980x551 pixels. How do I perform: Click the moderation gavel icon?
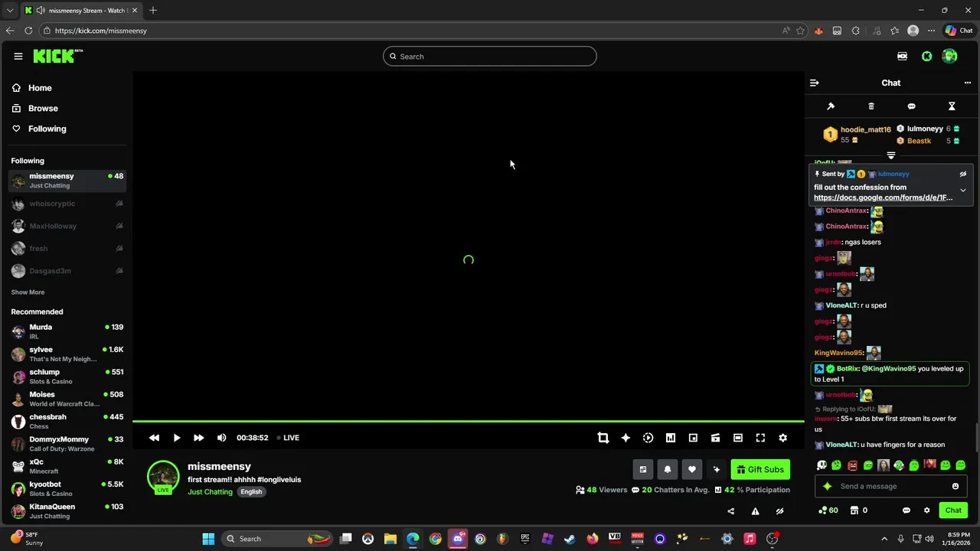tap(831, 106)
